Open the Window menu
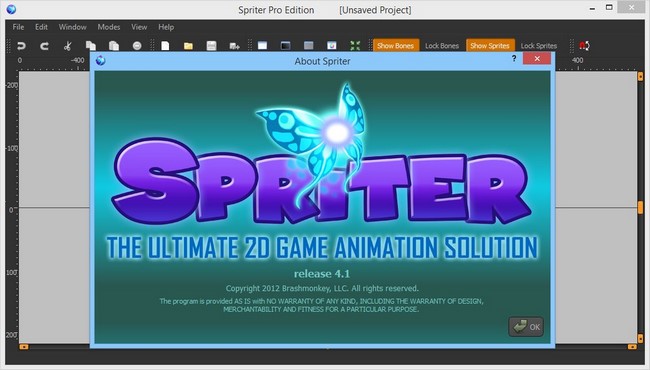This screenshot has height=370, width=650. (73, 27)
